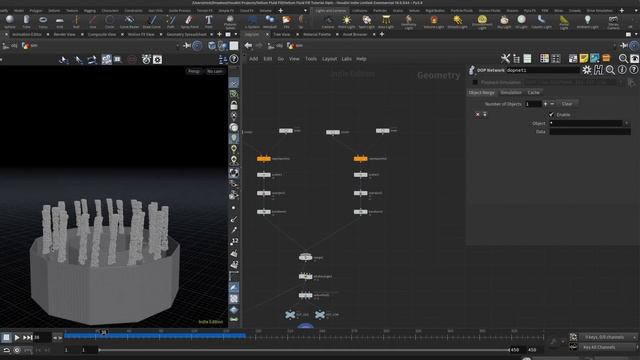Image resolution: width=640 pixels, height=360 pixels.
Task: Switch to the Simulation tab
Action: [x=511, y=93]
